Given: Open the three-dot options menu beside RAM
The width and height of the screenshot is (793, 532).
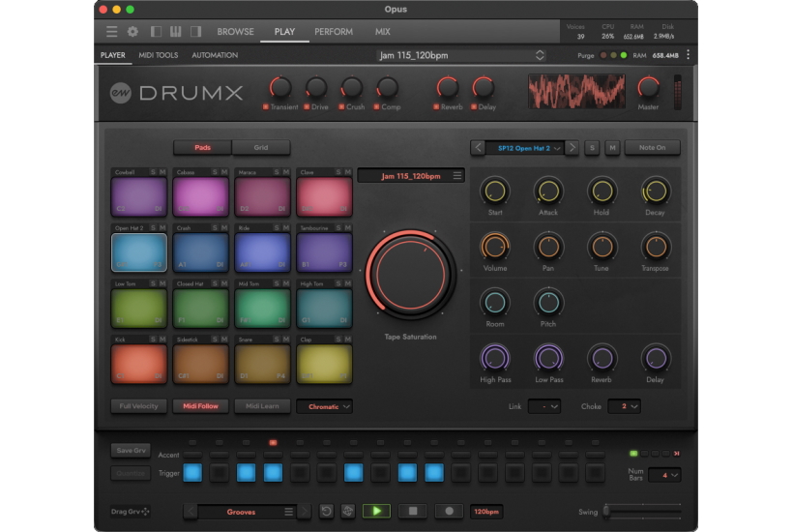Looking at the screenshot, I should [689, 54].
